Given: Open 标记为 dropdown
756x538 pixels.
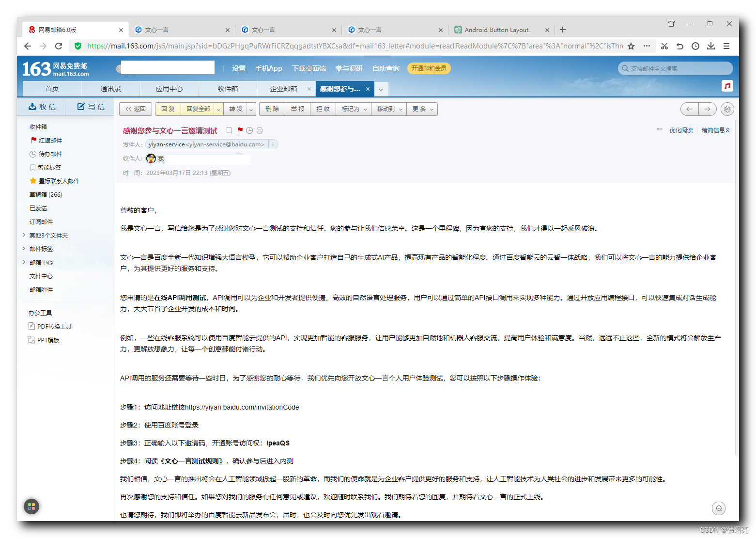Looking at the screenshot, I should [354, 109].
